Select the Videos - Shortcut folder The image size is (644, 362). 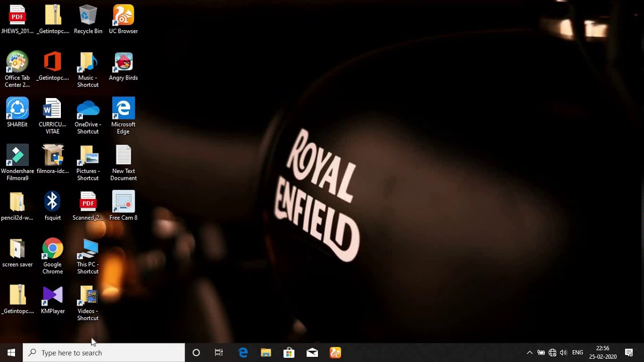(88, 303)
